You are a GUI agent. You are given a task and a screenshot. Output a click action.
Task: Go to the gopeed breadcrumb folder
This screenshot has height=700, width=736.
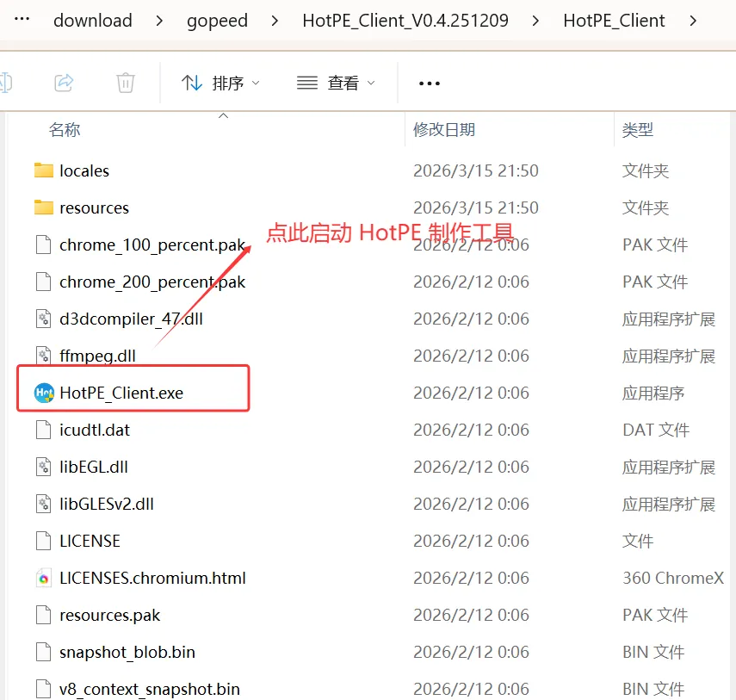coord(217,21)
